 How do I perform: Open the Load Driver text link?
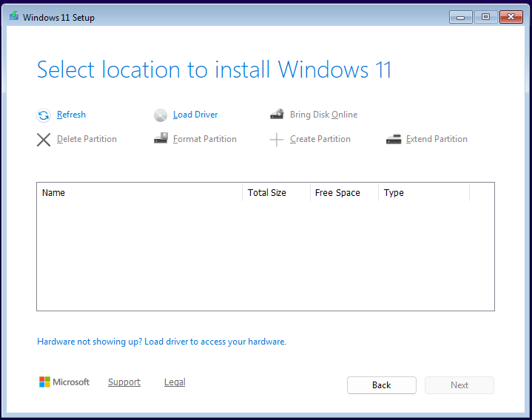195,115
